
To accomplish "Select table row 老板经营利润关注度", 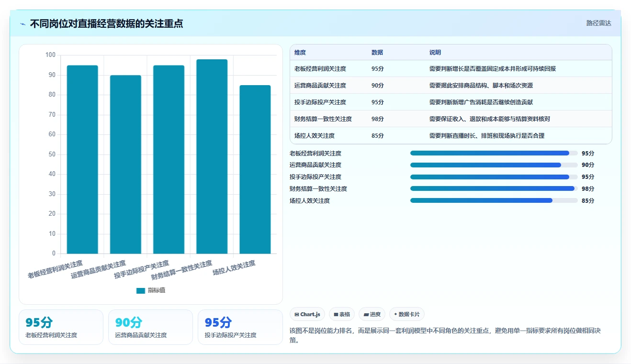I will coord(451,69).
